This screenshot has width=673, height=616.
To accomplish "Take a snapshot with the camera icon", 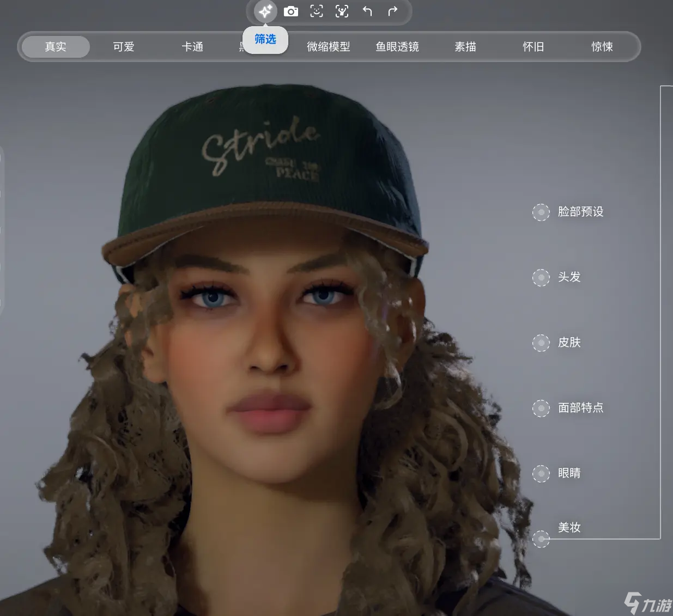I will point(291,11).
